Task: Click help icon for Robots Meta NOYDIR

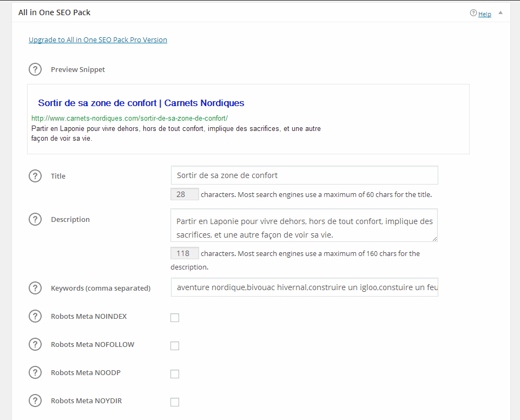Action: (35, 401)
